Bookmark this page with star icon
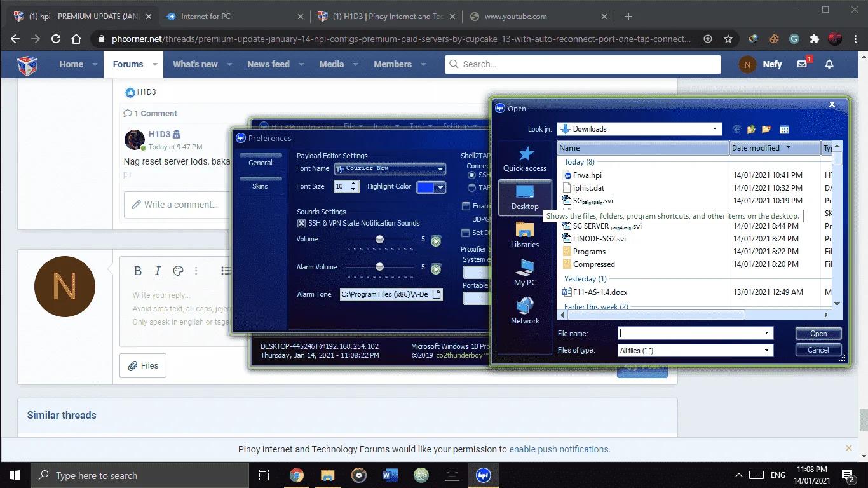868x488 pixels. click(x=728, y=39)
